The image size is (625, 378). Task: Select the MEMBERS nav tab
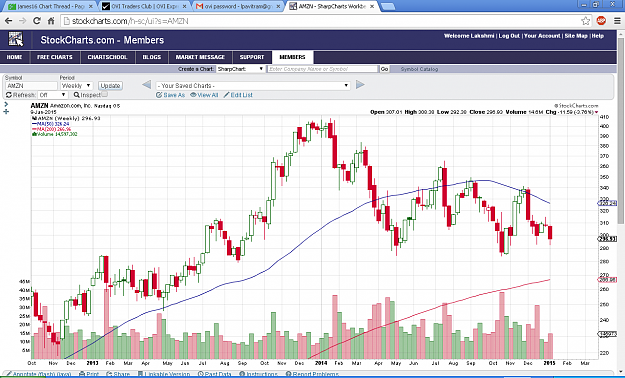pyautogui.click(x=292, y=57)
